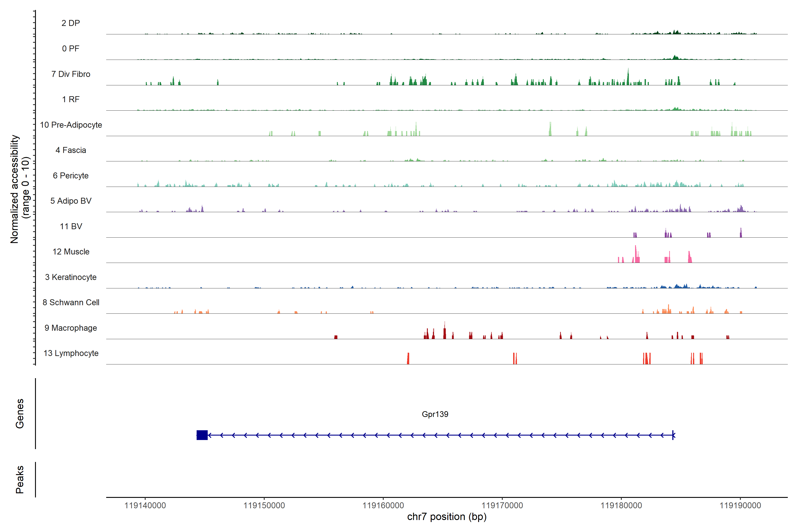
Task: Select the 10 Pre-Adipocyte track label
Action: 70,125
